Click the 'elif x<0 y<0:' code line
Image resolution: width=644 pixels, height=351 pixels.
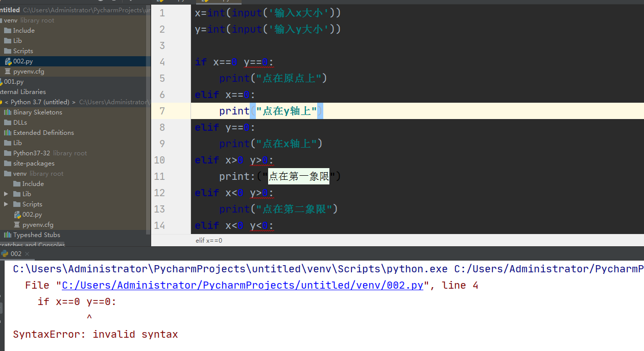coord(234,225)
